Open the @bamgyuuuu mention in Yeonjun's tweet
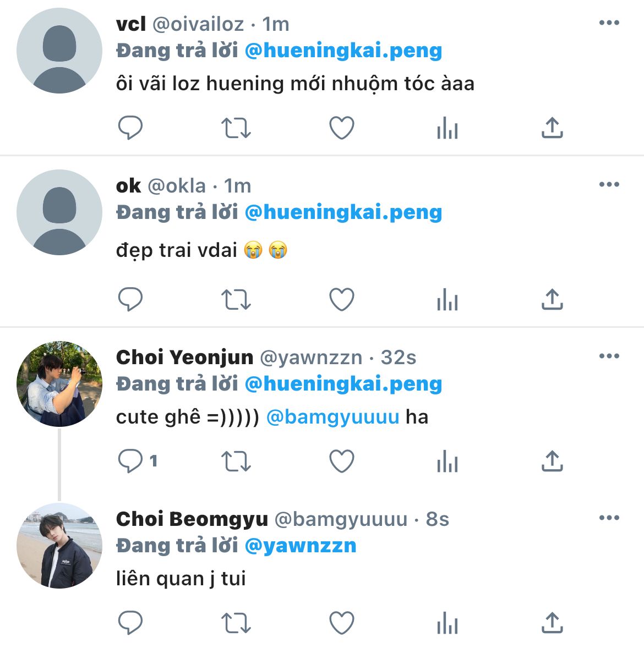 (333, 417)
